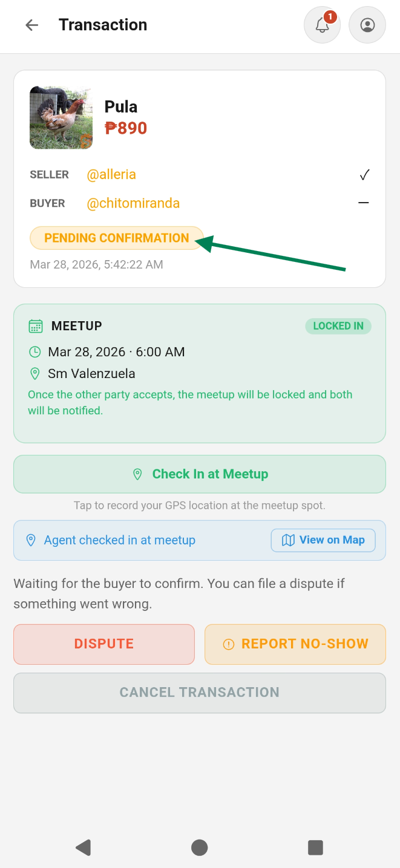Tap the Check In at Meetup button
The height and width of the screenshot is (868, 400).
tap(200, 474)
